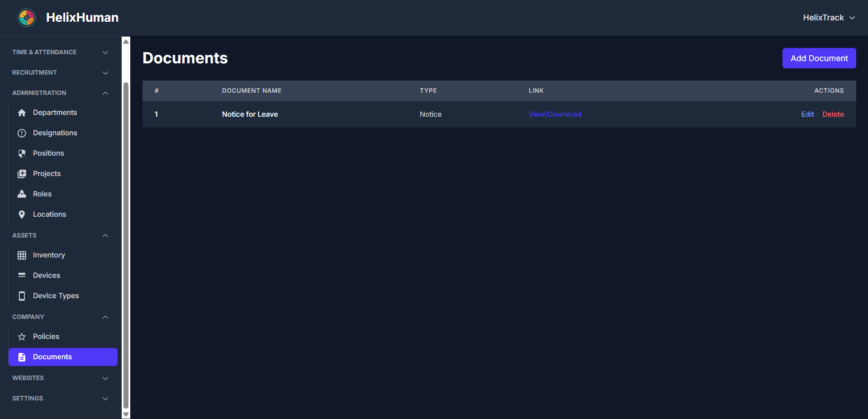Image resolution: width=868 pixels, height=419 pixels.
Task: Click the Devices bar icon
Action: (x=22, y=275)
